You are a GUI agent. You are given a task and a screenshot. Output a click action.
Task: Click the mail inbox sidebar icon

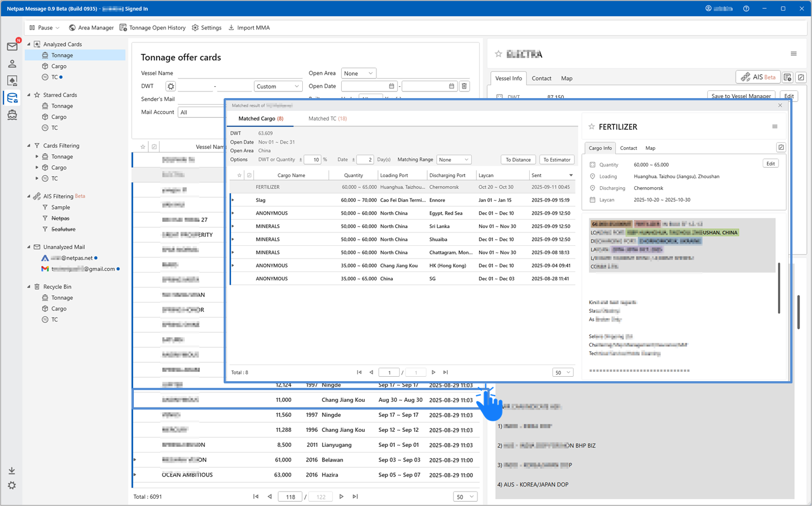pos(12,47)
